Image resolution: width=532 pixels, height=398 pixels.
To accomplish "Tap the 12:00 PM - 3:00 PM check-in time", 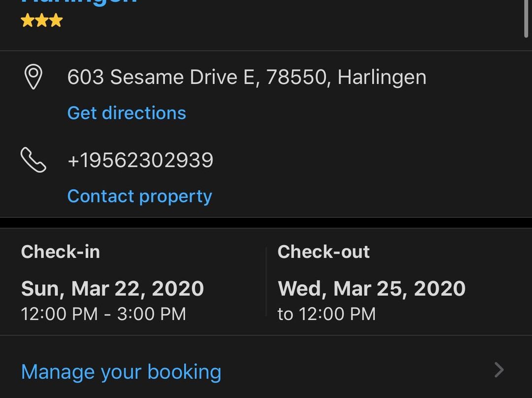I will coord(103,314).
